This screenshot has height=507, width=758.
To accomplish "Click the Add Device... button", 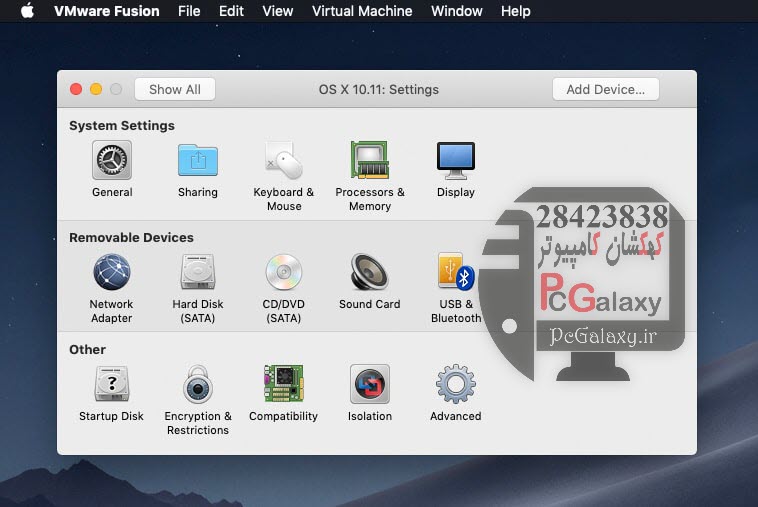I will (605, 89).
